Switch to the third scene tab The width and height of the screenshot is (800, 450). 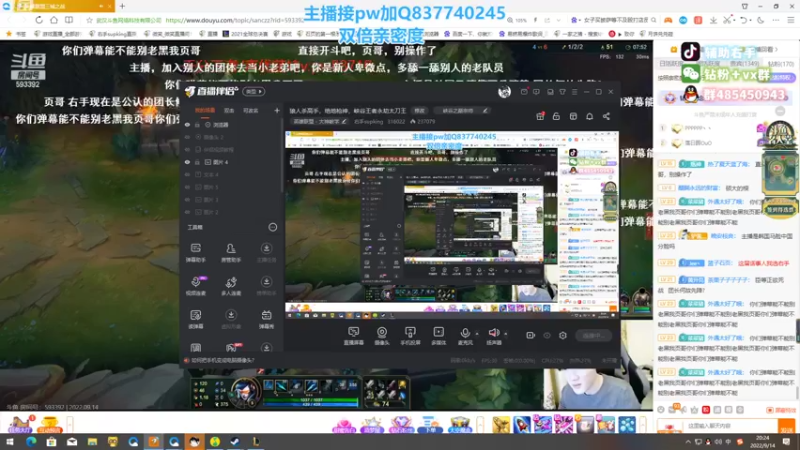[x=251, y=110]
